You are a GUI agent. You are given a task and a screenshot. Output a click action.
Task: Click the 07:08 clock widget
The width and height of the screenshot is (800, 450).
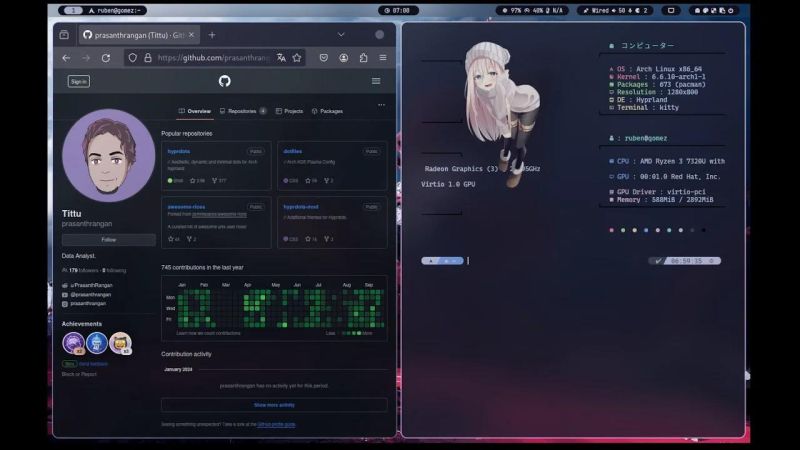pyautogui.click(x=398, y=10)
